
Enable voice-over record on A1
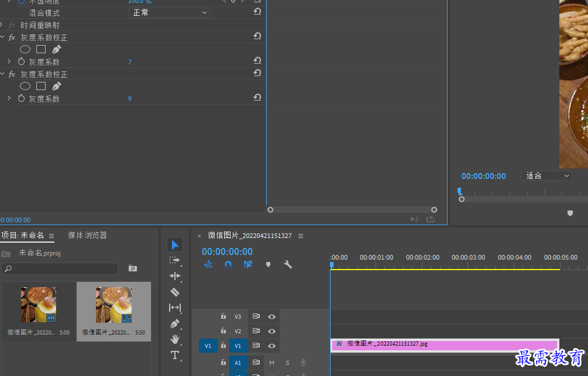pos(304,363)
